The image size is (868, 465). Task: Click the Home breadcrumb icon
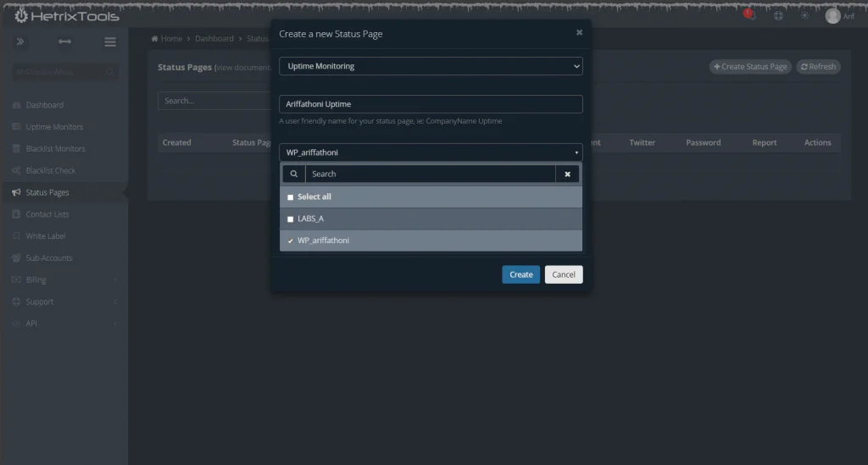(x=154, y=39)
